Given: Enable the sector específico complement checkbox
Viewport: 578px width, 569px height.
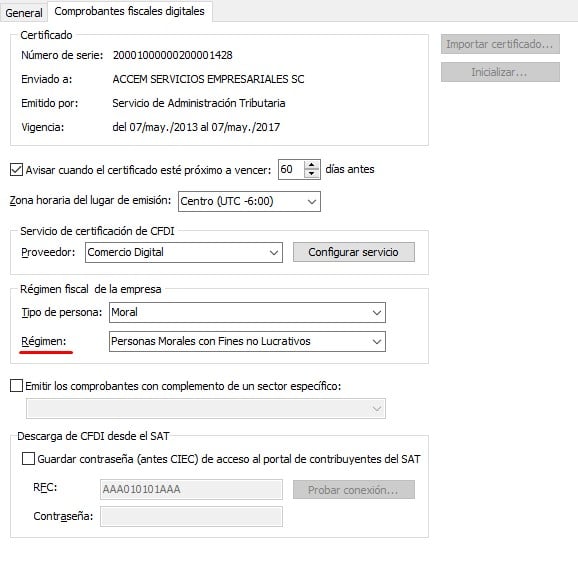Looking at the screenshot, I should (x=16, y=386).
